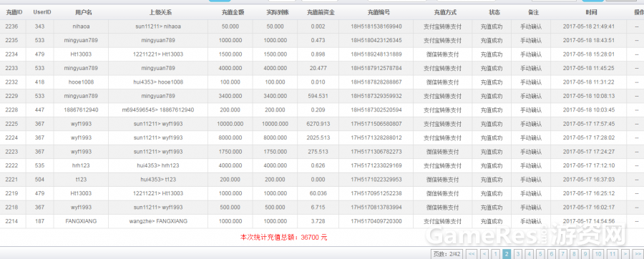Click prior balance 6270.913 cell
644x259 pixels.
[318, 124]
